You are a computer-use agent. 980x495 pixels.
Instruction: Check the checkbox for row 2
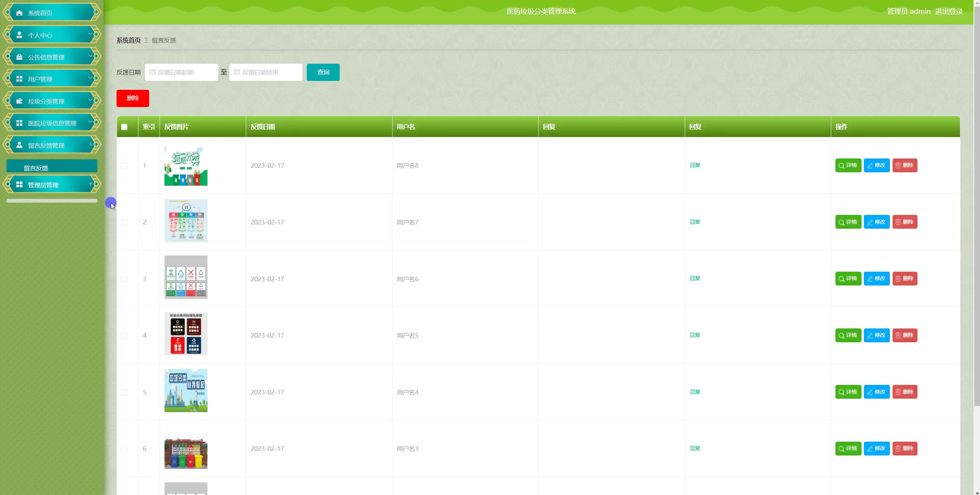tap(124, 223)
